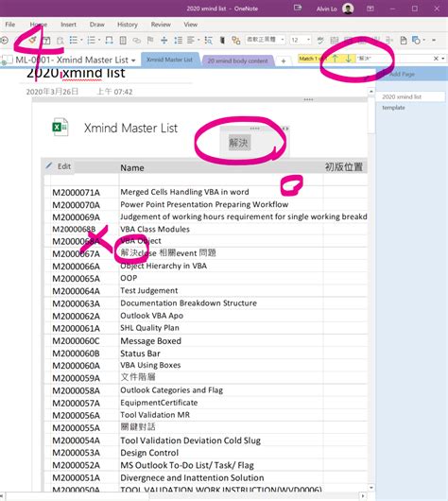Screen dimensions: 448x501
Task: Click the Name column header
Action: 132,167
